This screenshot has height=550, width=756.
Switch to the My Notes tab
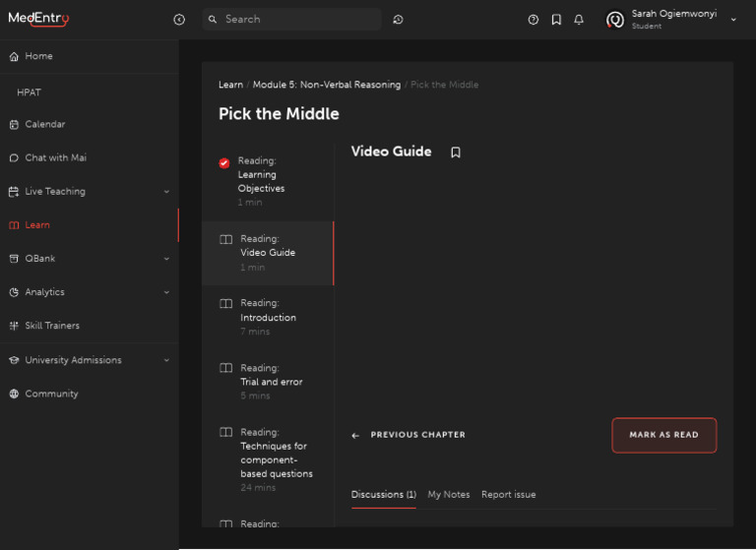coord(449,495)
